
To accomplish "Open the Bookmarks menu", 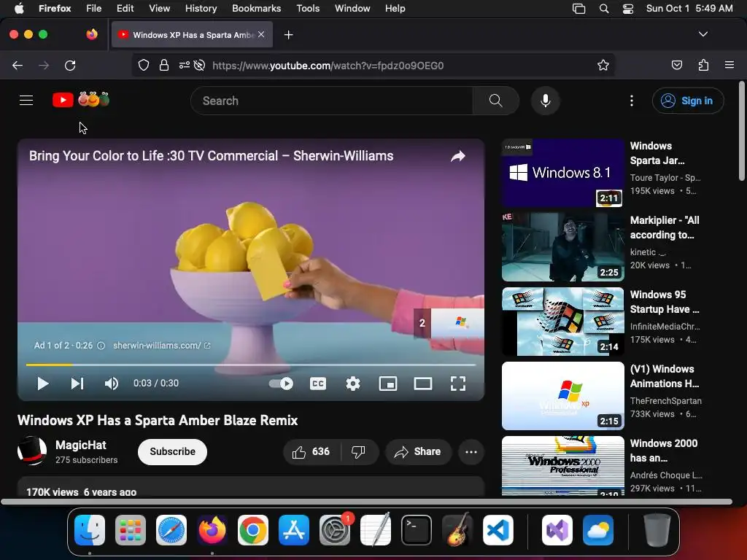I will click(256, 8).
